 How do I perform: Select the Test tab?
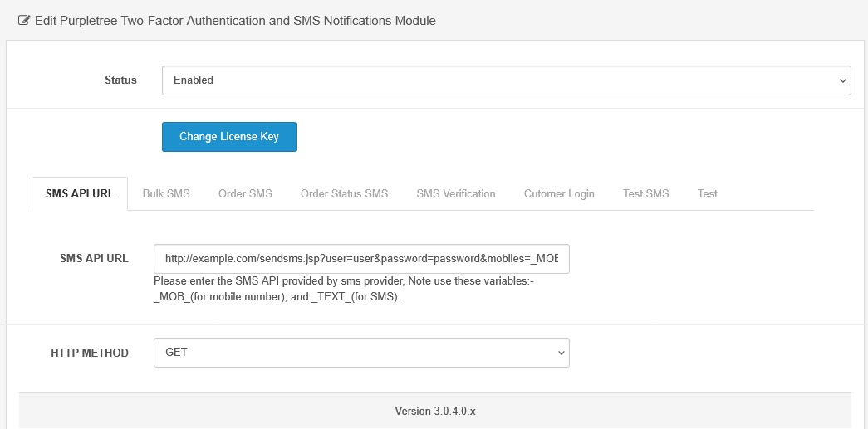707,193
